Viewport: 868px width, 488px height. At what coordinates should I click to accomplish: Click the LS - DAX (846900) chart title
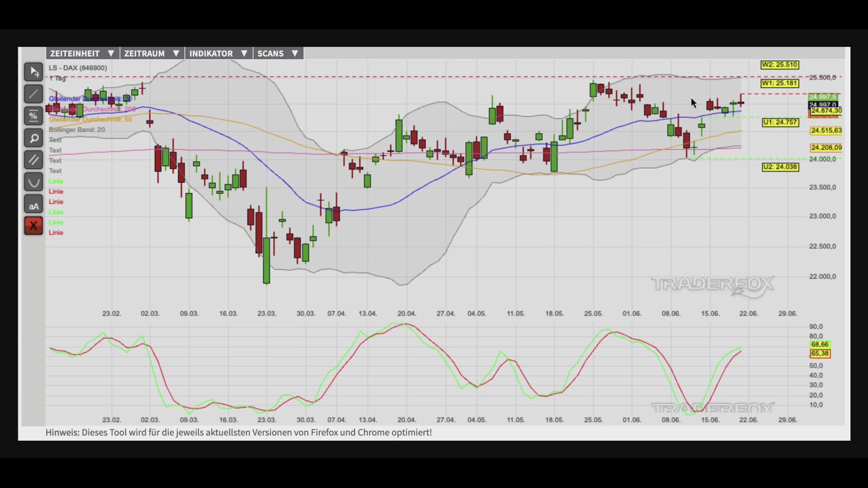point(78,68)
